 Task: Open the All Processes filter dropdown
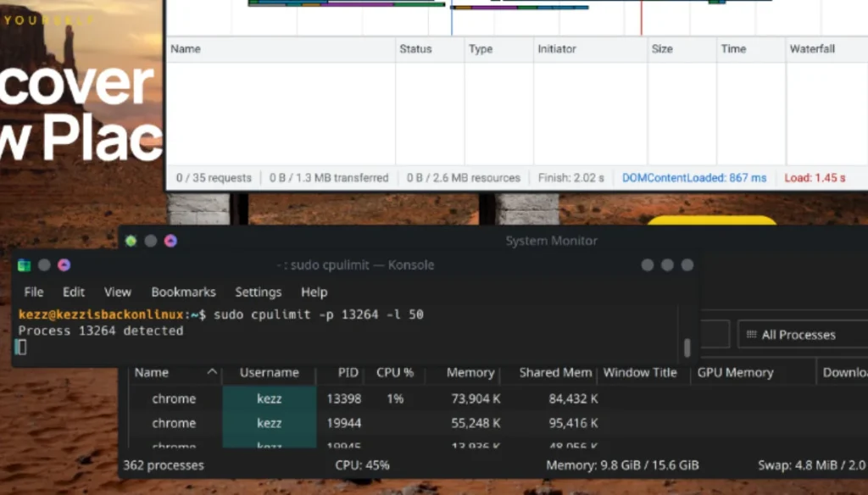pos(803,335)
